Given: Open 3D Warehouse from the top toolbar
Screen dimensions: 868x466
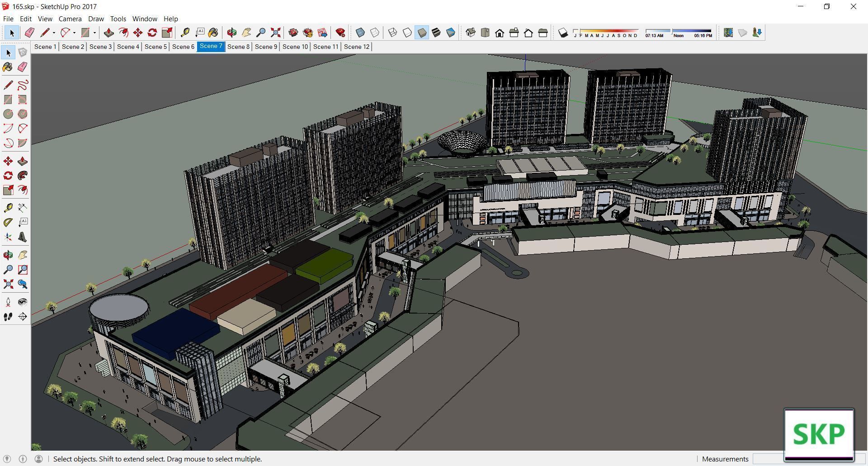Looking at the screenshot, I should 293,33.
